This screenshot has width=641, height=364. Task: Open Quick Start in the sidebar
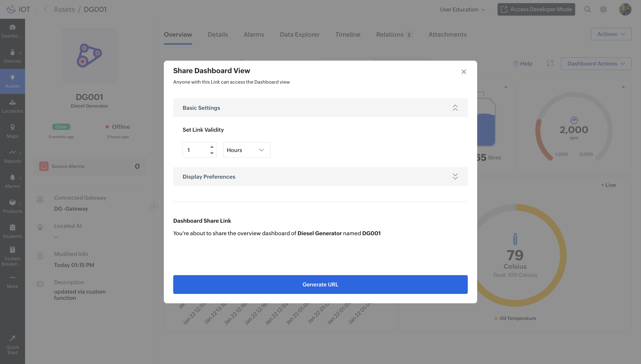pyautogui.click(x=12, y=345)
